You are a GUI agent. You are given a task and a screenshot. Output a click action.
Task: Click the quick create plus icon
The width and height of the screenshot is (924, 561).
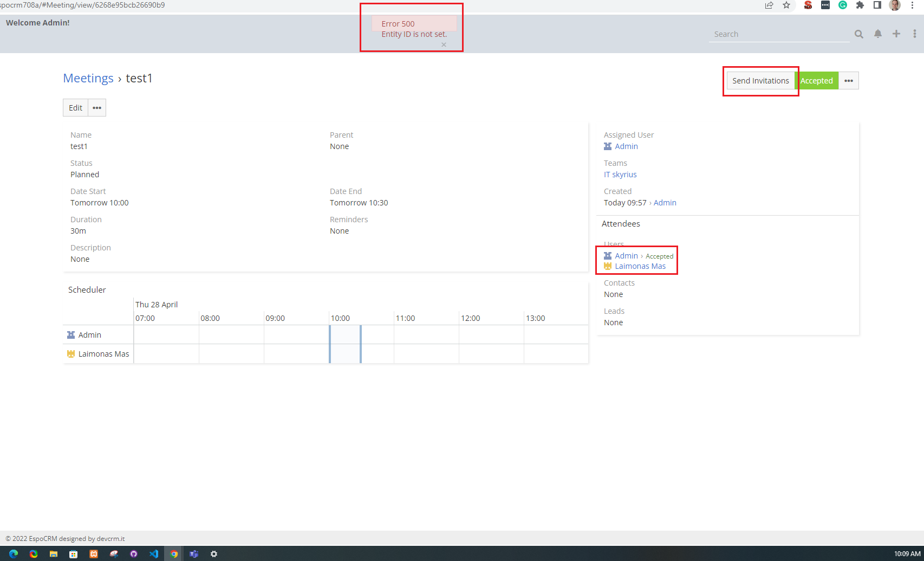[x=896, y=34]
